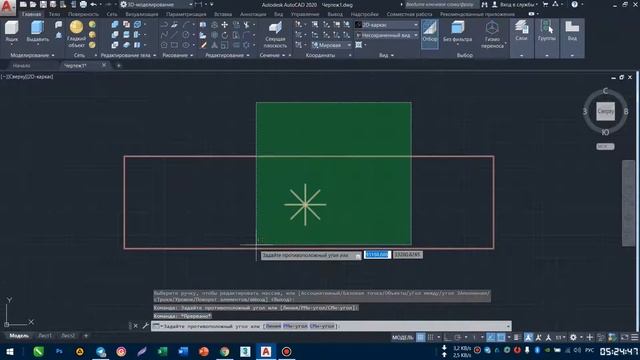Click the command line input field
The image size is (640, 360).
331,326
